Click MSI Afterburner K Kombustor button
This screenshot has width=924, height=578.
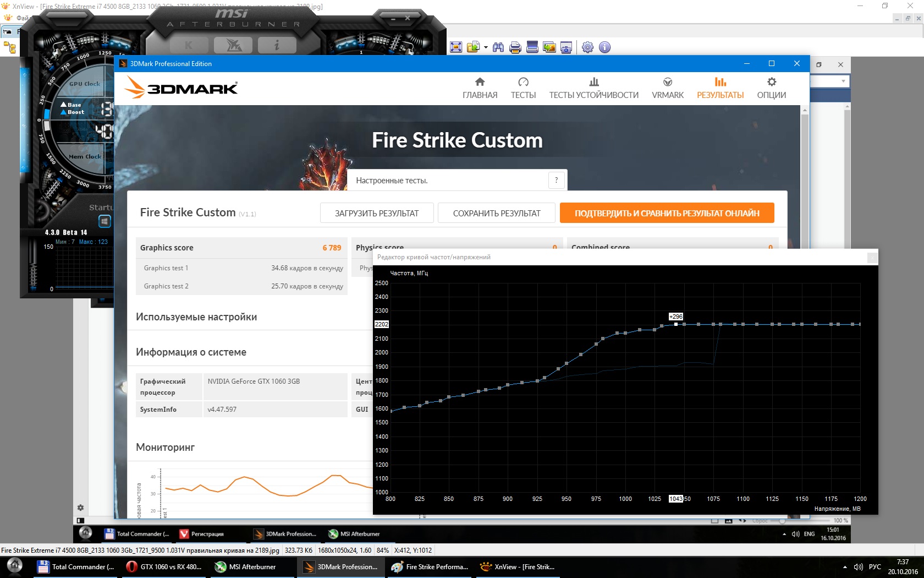coord(189,45)
